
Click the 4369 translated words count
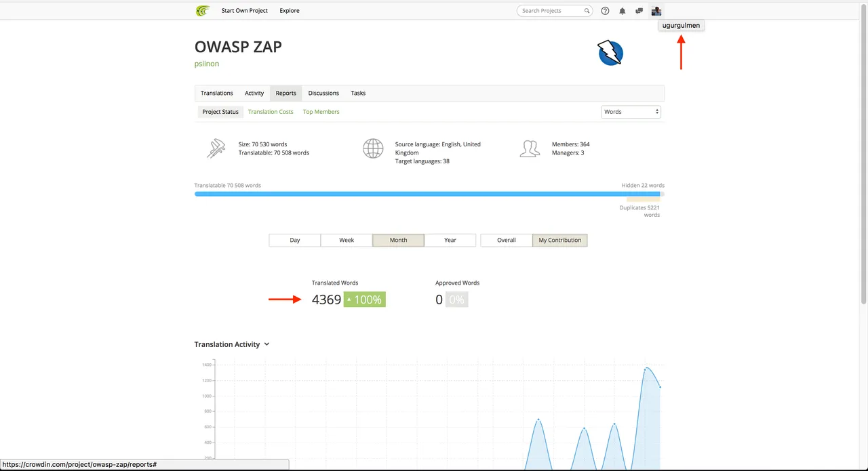(326, 300)
